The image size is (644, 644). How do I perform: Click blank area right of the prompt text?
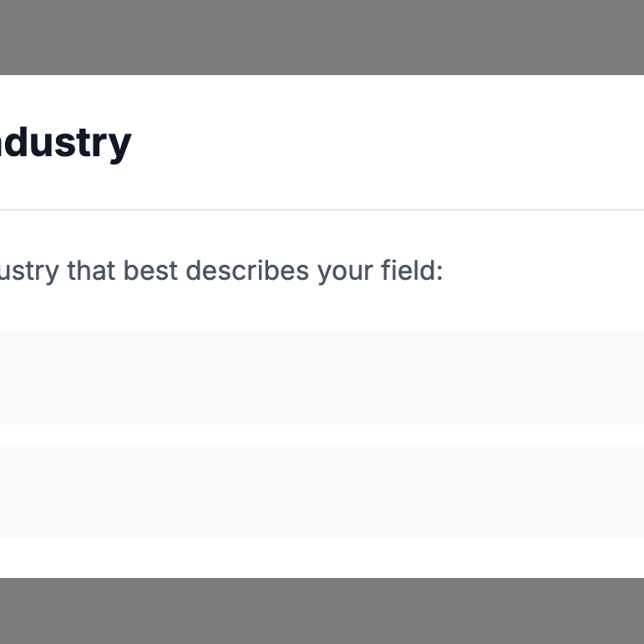click(x=543, y=271)
